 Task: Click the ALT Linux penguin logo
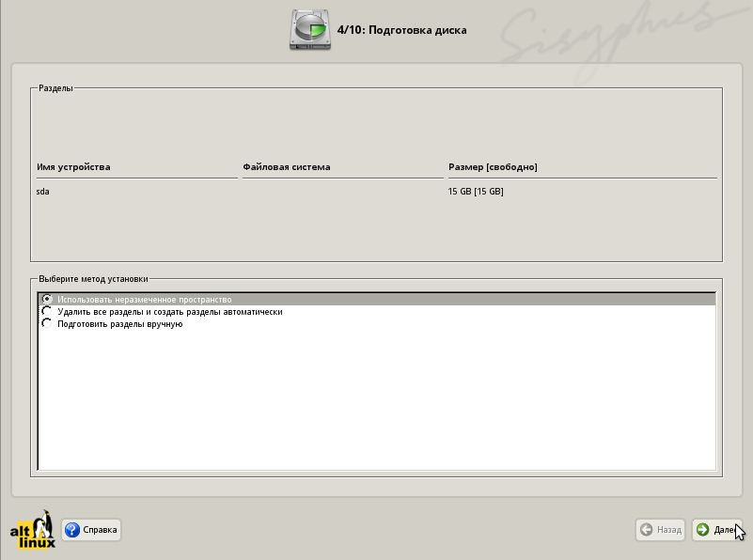34,530
